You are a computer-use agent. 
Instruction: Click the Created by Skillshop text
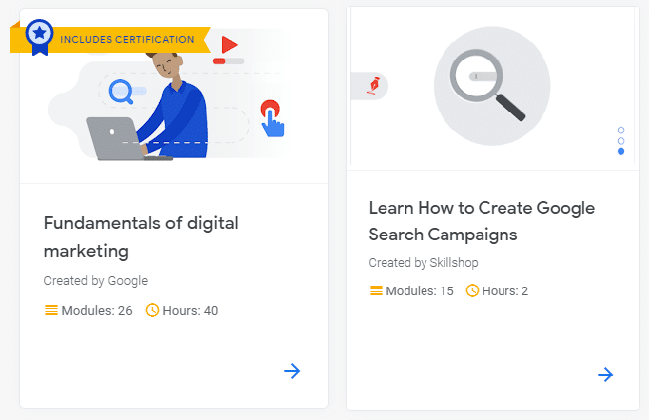point(424,262)
